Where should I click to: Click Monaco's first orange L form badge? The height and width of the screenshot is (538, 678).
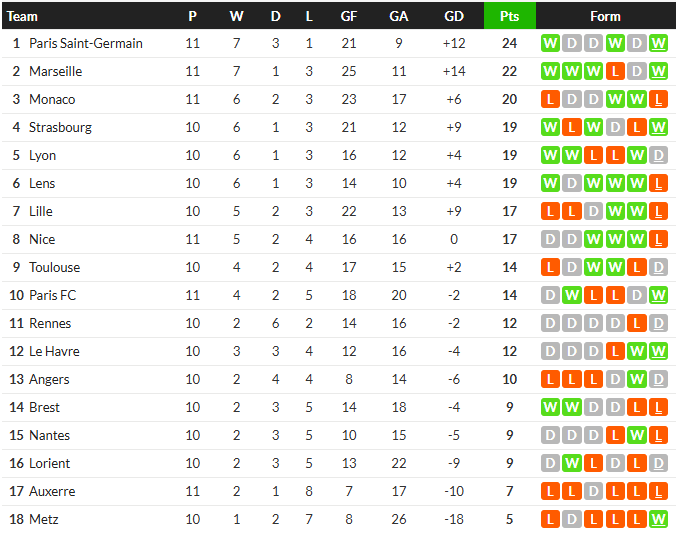pos(550,99)
